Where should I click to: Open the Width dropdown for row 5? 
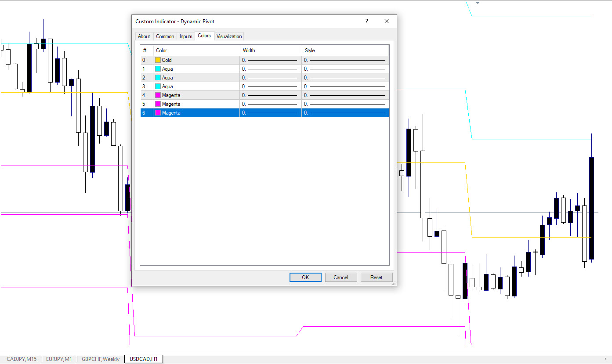point(270,104)
